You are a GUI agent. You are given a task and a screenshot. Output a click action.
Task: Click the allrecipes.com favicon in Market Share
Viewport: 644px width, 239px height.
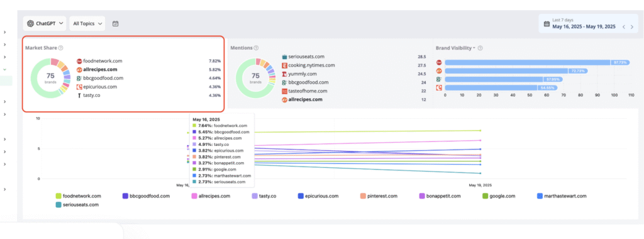coord(79,69)
